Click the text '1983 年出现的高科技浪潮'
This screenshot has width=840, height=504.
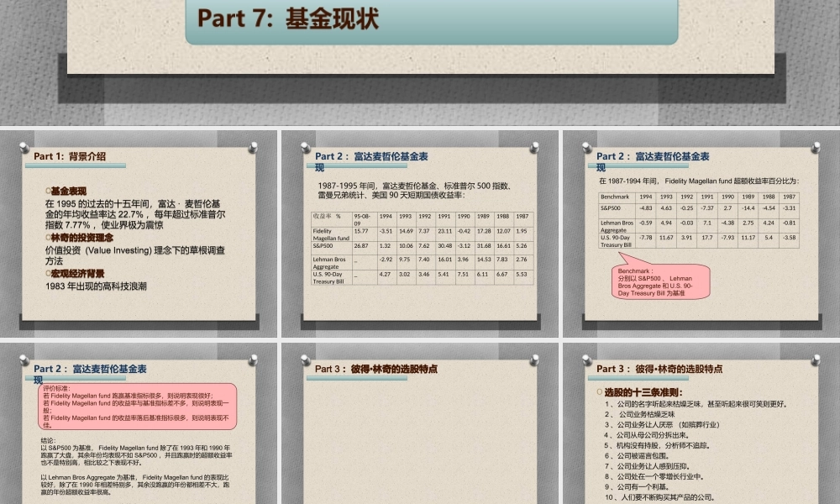[x=96, y=286]
